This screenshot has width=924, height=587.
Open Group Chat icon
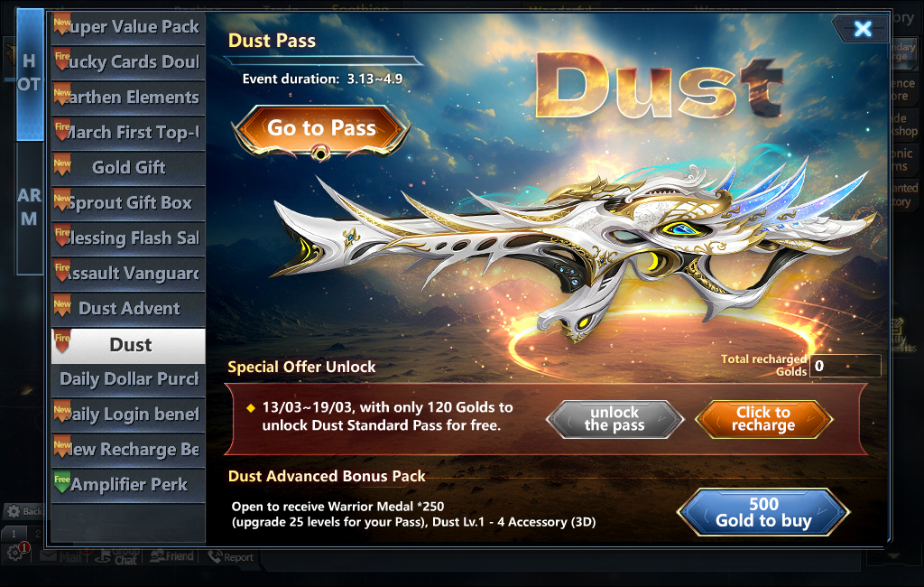click(x=104, y=555)
